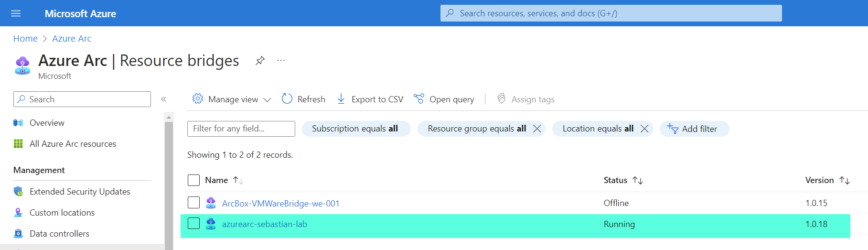
Task: Expand the Manage view dropdown
Action: coord(232,99)
